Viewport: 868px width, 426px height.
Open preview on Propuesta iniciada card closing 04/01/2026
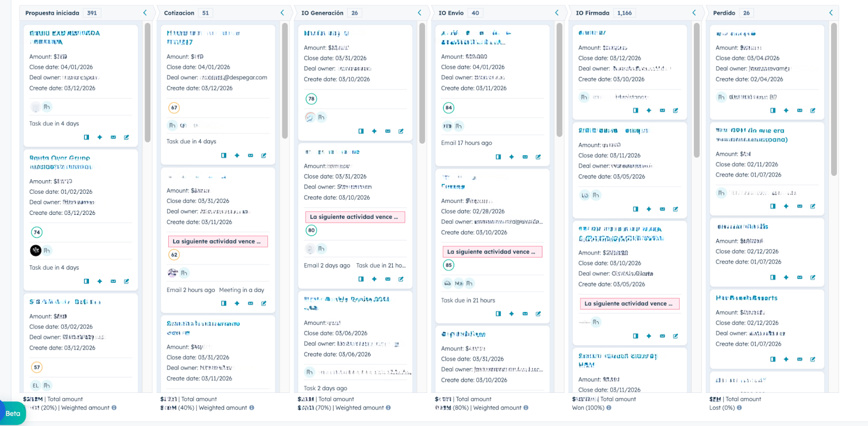(86, 137)
